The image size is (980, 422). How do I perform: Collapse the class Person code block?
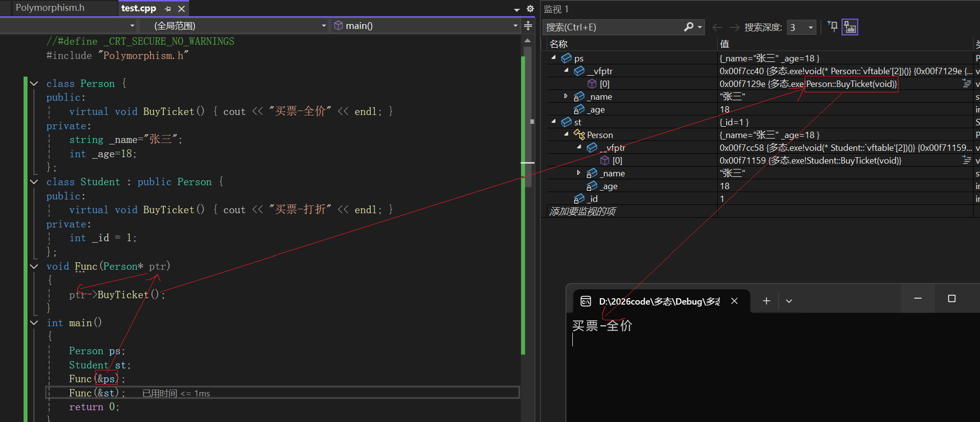click(34, 84)
